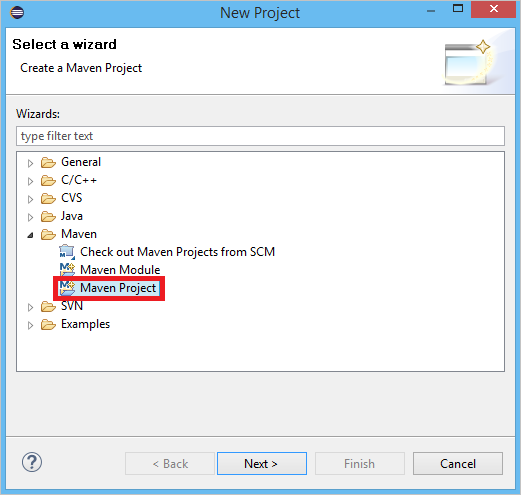
Task: Click the Eclipse icon in title bar
Action: tap(17, 13)
